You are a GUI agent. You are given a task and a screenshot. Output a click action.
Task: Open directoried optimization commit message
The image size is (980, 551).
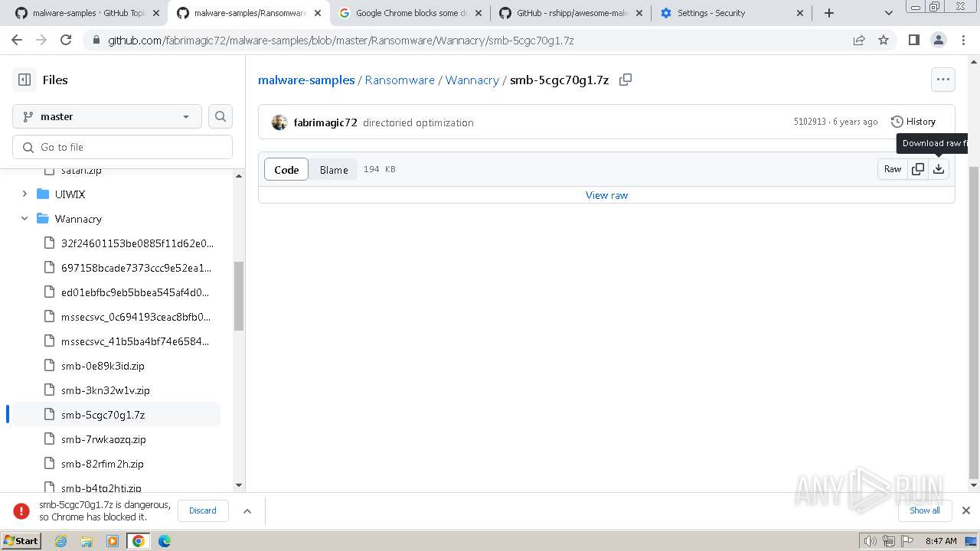point(418,122)
